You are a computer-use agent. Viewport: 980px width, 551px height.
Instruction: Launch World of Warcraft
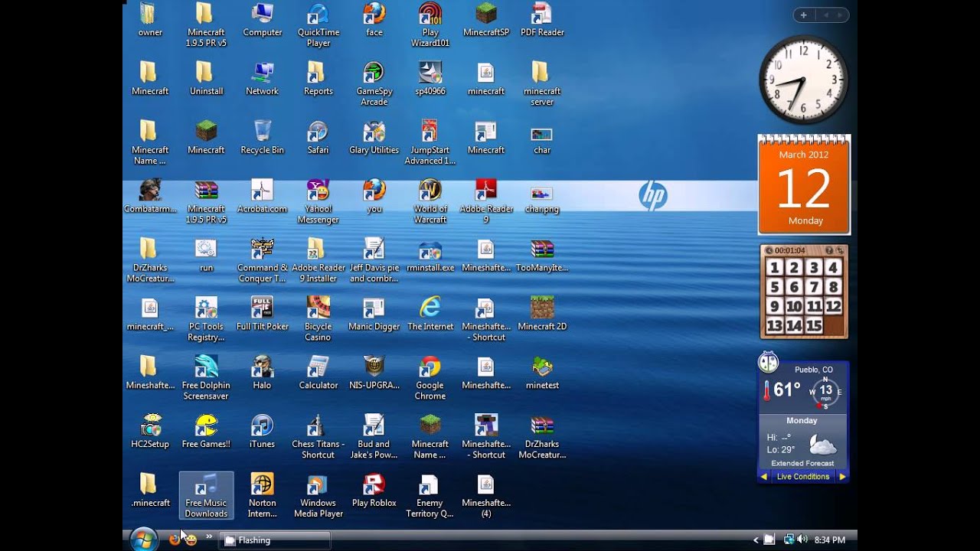430,202
